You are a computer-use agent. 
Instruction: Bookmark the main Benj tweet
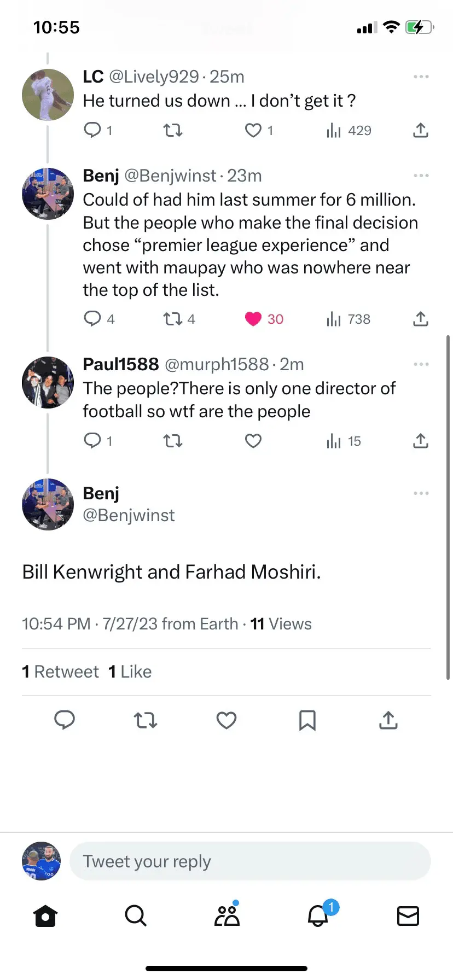point(307,720)
